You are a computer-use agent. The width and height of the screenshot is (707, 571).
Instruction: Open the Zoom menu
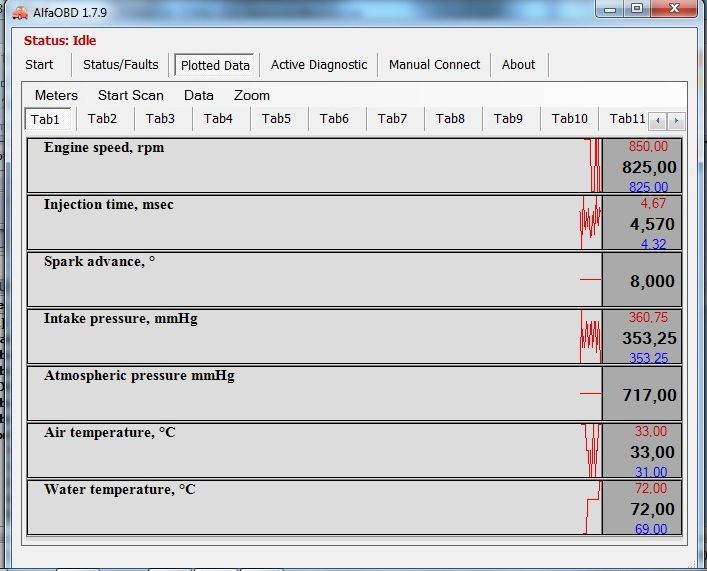pos(252,96)
